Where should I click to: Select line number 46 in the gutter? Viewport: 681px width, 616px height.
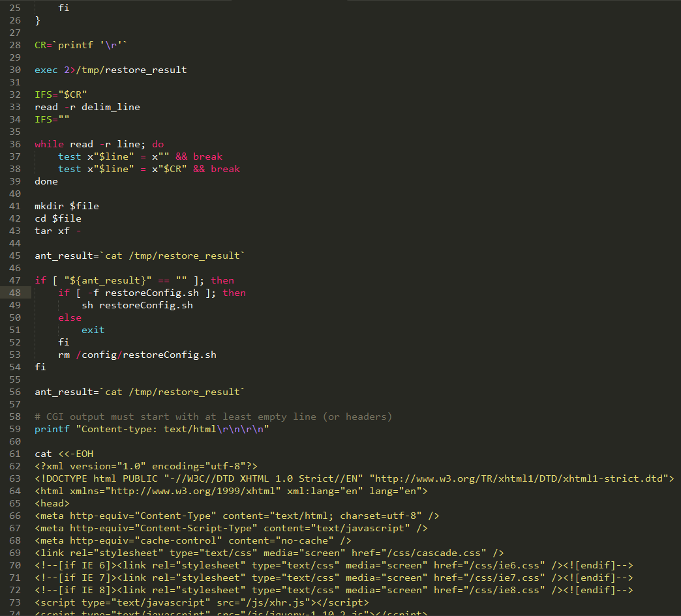[15, 268]
